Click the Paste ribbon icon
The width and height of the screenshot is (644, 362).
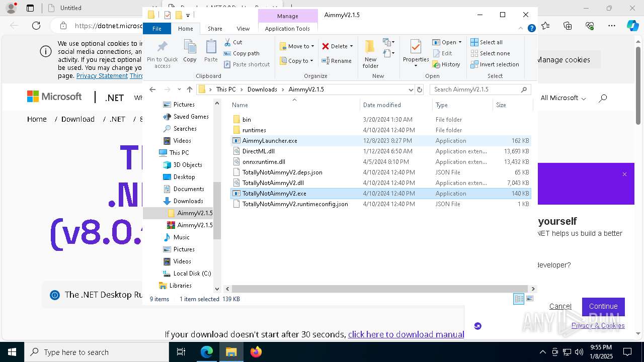(x=211, y=51)
